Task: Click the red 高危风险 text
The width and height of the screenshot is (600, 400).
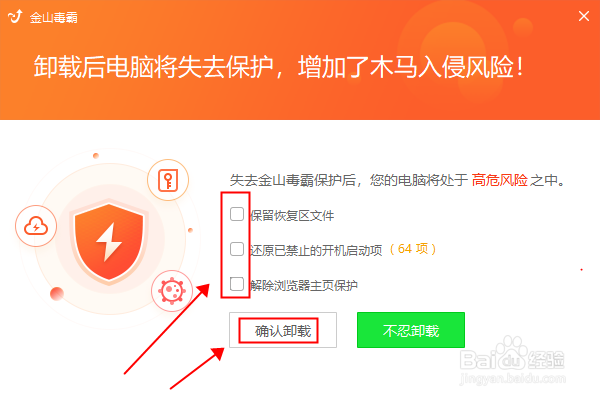Action: [500, 180]
